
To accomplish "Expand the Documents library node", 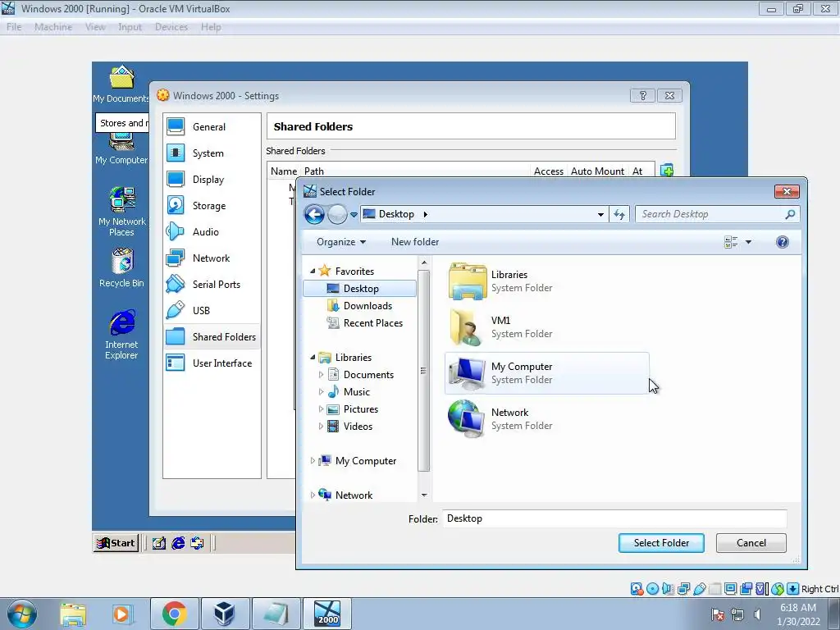I will 321,375.
